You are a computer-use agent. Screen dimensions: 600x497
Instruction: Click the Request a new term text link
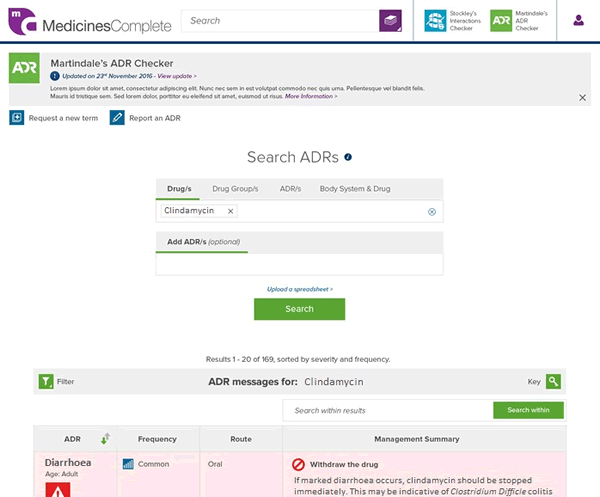coord(63,118)
